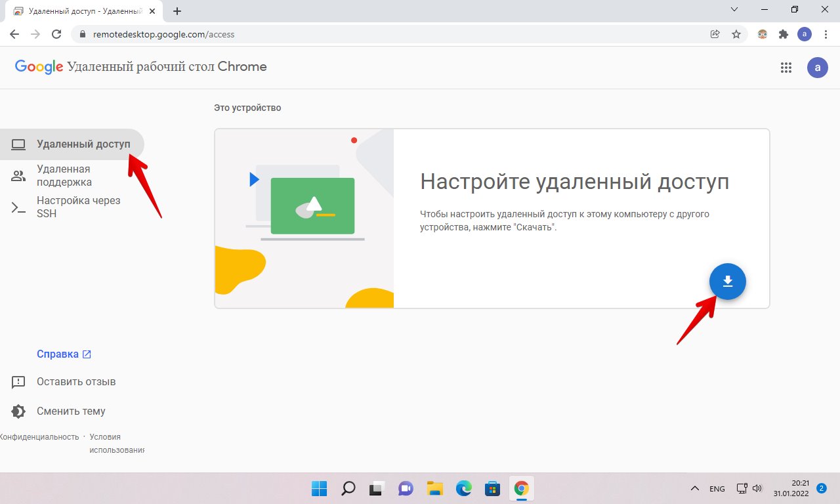Select Удаленный доступ in sidebar
Viewport: 840px width, 504px height.
72,144
